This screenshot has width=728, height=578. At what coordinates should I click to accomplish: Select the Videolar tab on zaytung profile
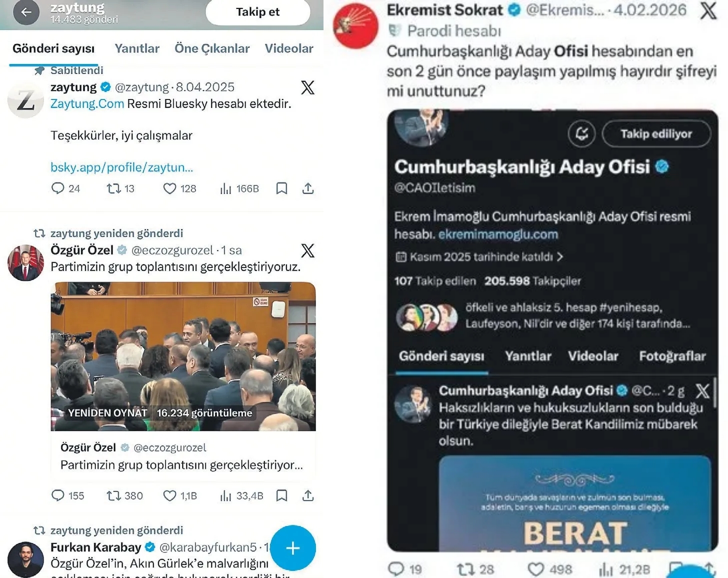click(x=289, y=48)
